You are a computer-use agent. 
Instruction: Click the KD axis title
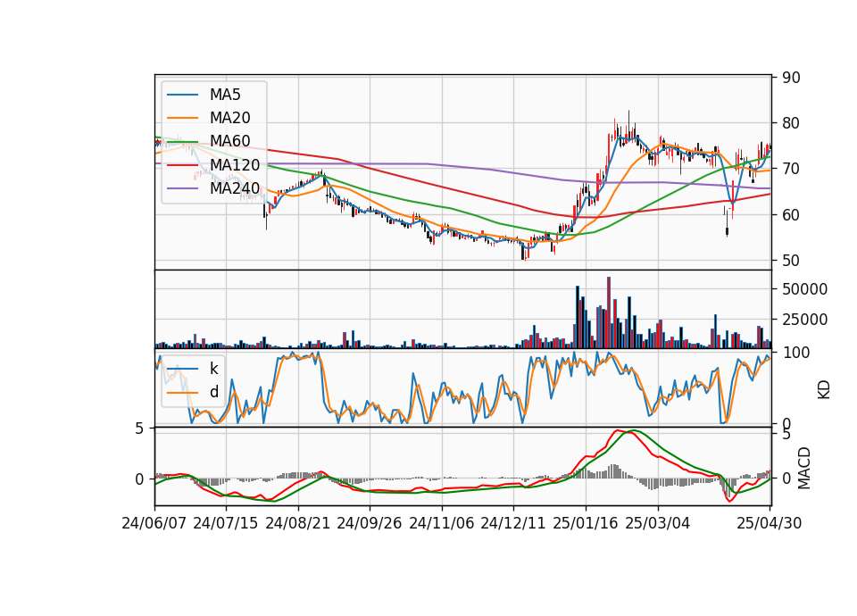(824, 389)
